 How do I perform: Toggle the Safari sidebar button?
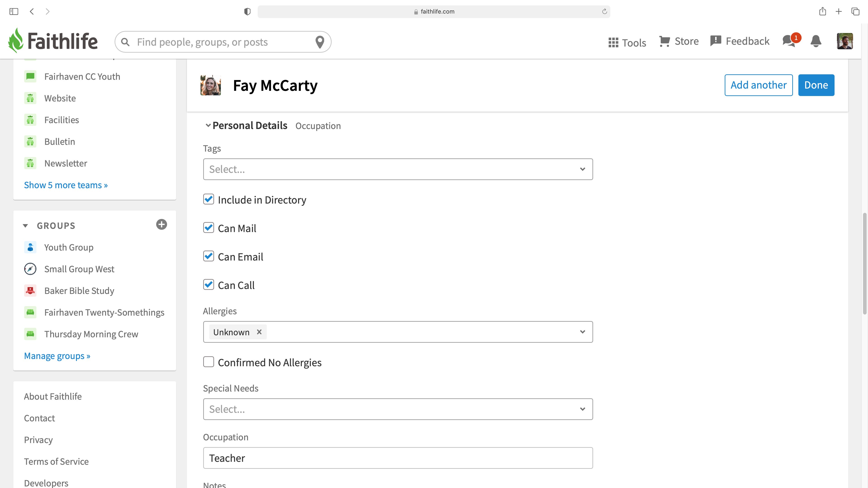tap(14, 12)
